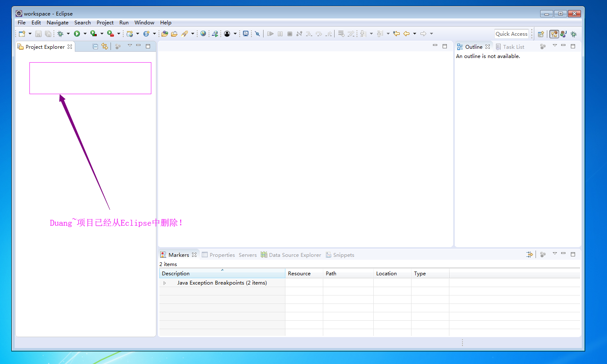The height and width of the screenshot is (364, 607).
Task: Click the Resume debug icon
Action: point(270,34)
